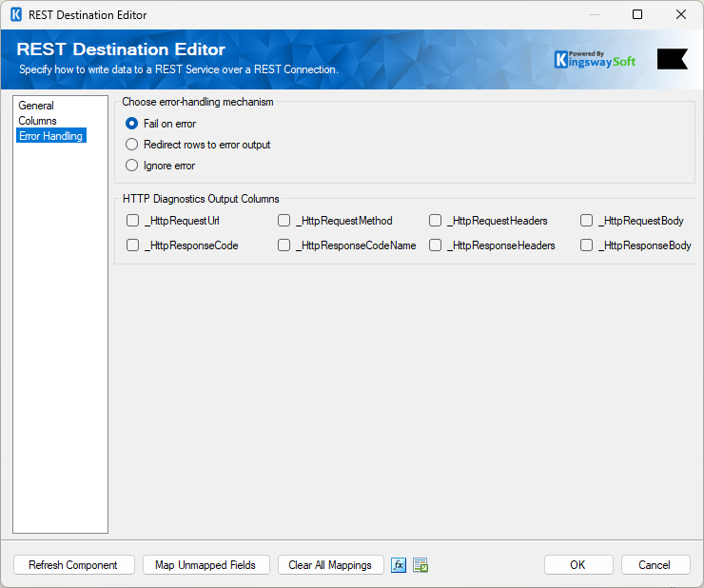Click the K app icon in title bar
This screenshot has width=704, height=588.
pos(16,15)
